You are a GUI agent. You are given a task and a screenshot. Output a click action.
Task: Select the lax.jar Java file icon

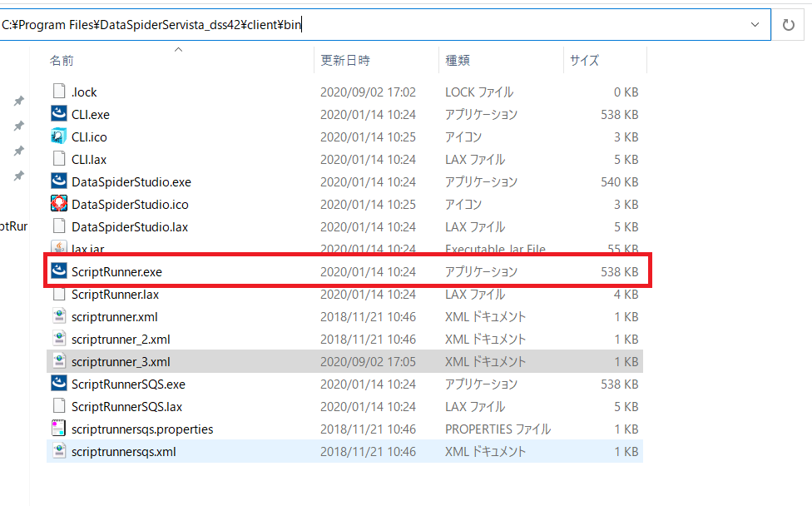[x=59, y=248]
